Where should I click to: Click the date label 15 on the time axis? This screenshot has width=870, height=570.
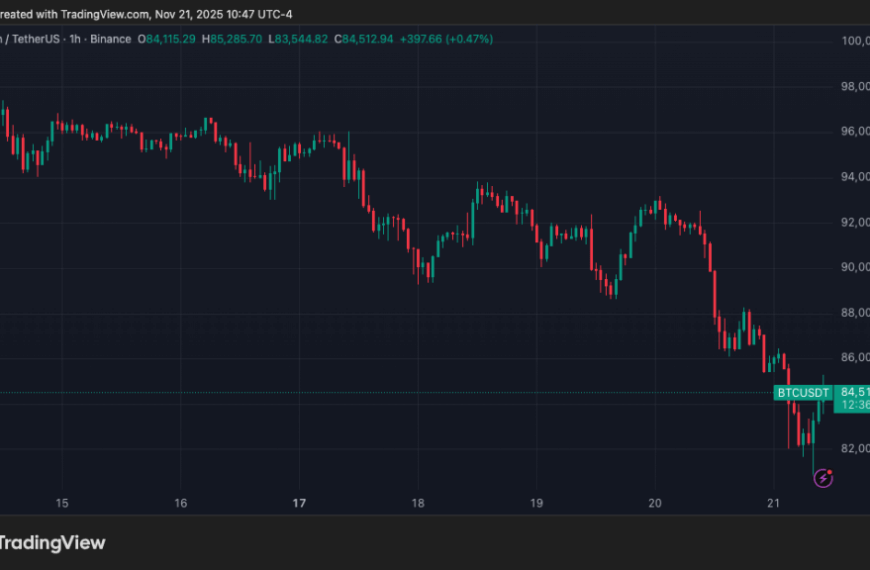point(62,503)
